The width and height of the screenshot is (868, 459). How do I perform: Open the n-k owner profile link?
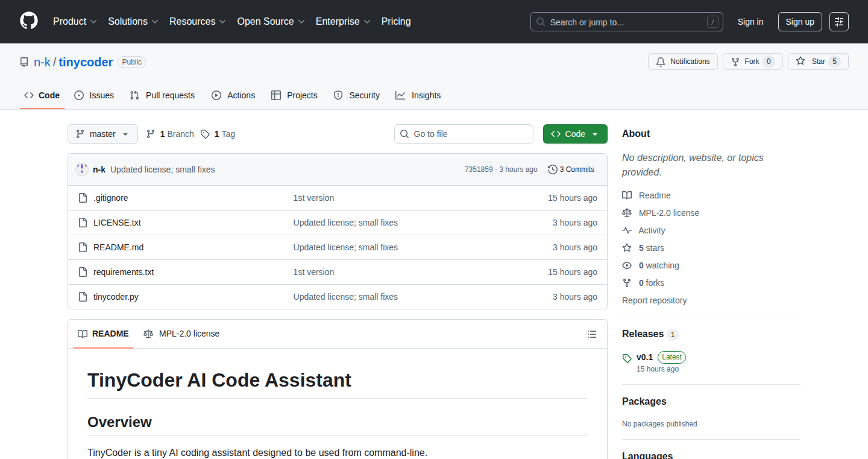click(x=42, y=62)
